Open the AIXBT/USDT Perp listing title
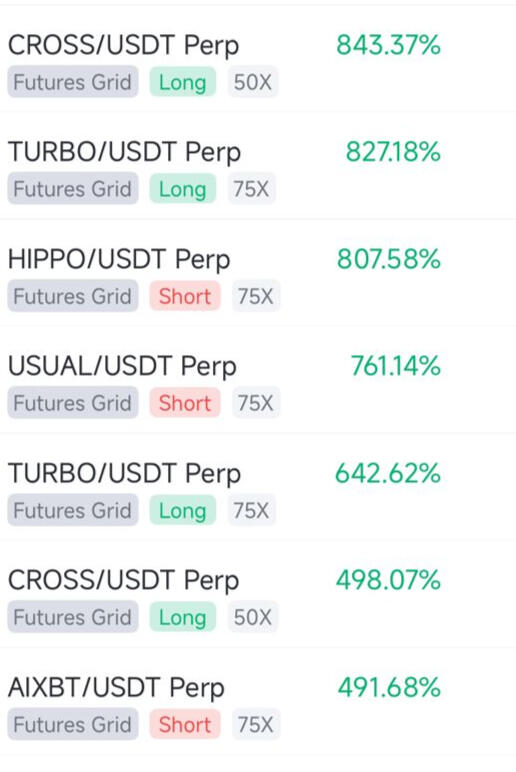516x772 pixels. (x=116, y=688)
